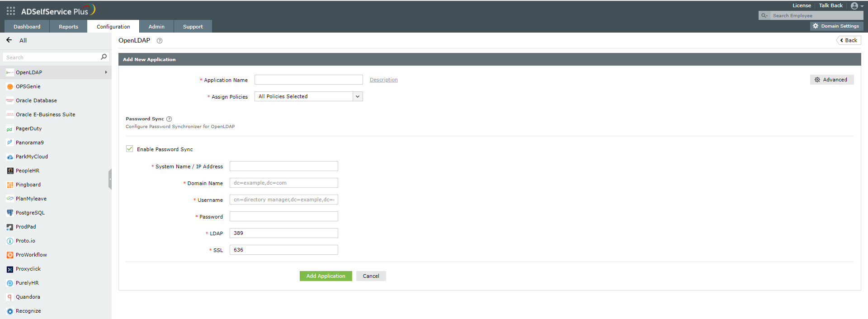The height and width of the screenshot is (319, 868).
Task: Click the Password Sync help icon
Action: point(169,119)
